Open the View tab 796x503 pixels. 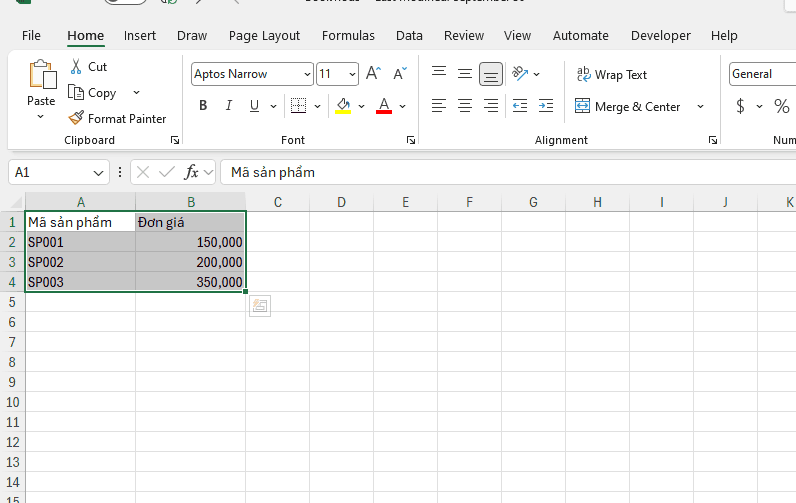point(517,36)
